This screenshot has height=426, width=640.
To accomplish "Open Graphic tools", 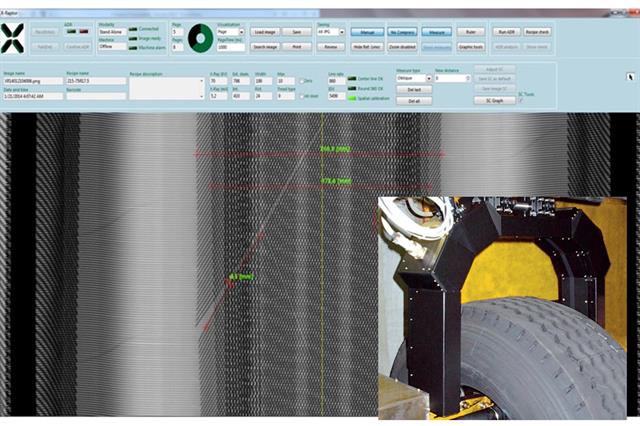I will (x=471, y=47).
